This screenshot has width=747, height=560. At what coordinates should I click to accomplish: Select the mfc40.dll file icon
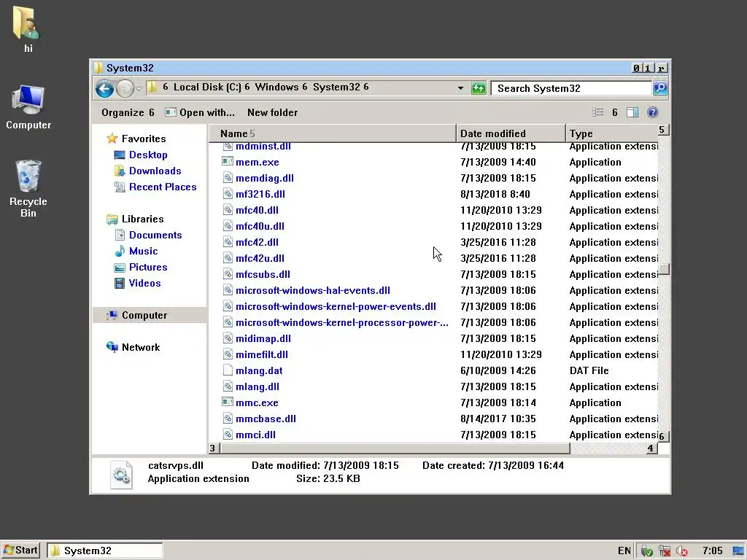coord(228,210)
